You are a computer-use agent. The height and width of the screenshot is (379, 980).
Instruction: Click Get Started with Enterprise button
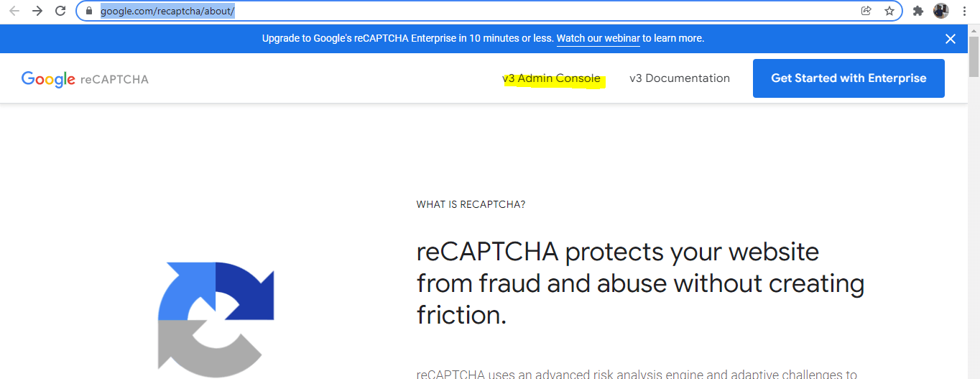pyautogui.click(x=849, y=78)
